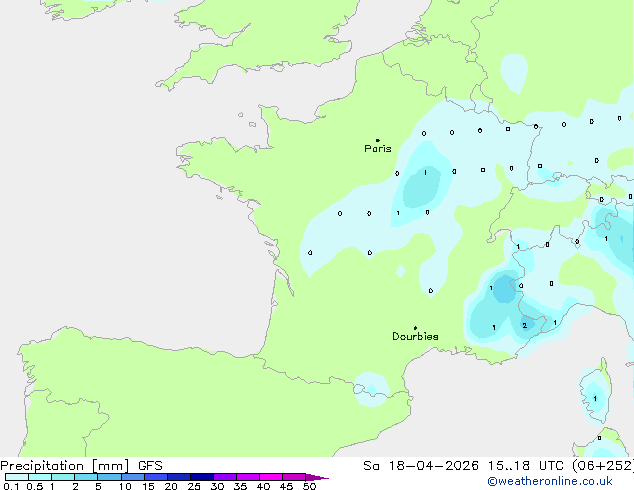Screen dimensions: 634x490
Task: Pick the 0.5–1 mm legend swatch
Action: coord(40,477)
